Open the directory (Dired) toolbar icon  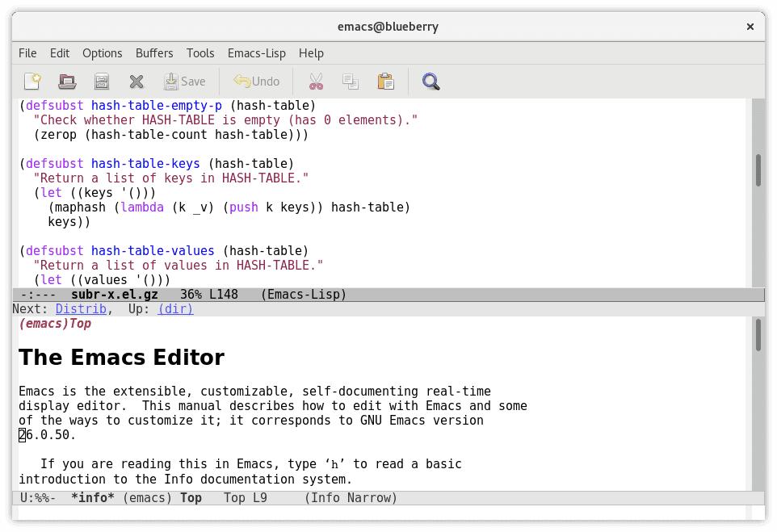coord(102,82)
